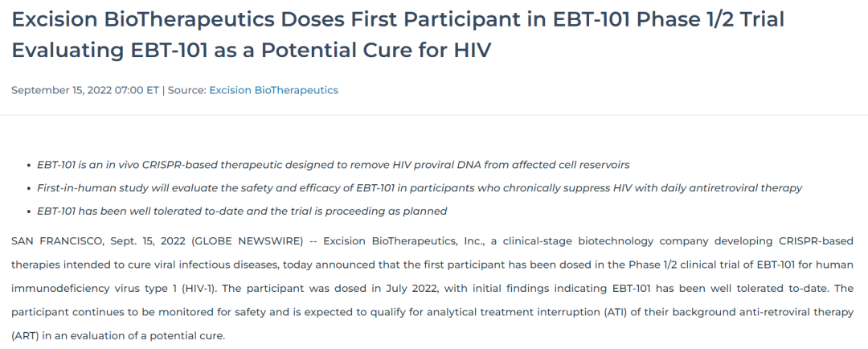This screenshot has height=349, width=868.
Task: Click the bullet marker of the first bullet
Action: tap(30, 166)
